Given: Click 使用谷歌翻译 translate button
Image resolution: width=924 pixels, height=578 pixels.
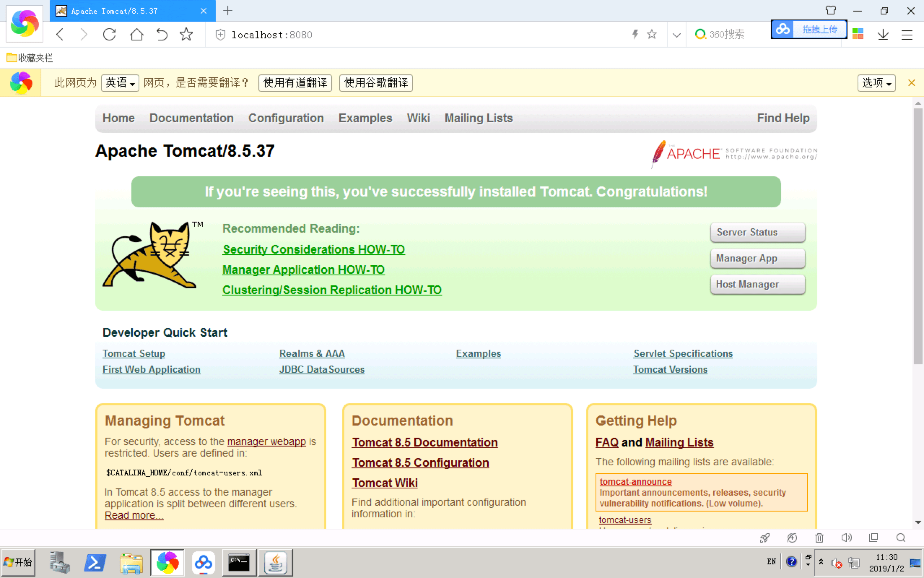Looking at the screenshot, I should tap(376, 83).
